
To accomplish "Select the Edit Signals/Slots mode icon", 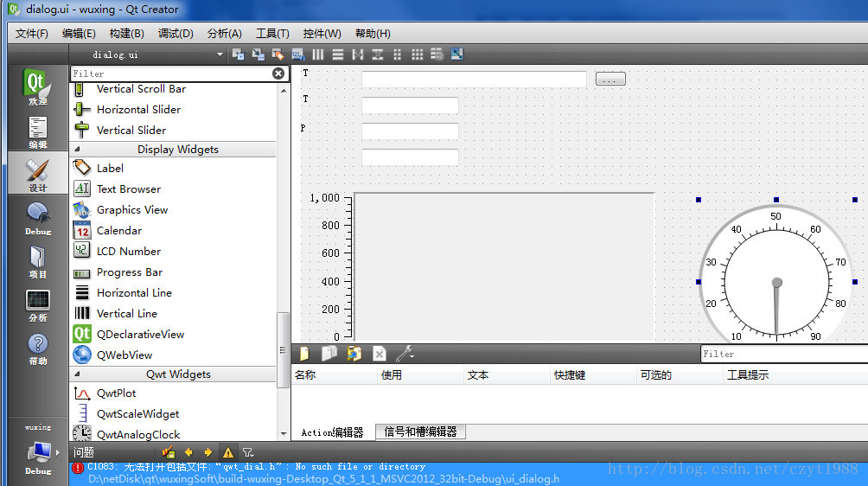I will pyautogui.click(x=258, y=54).
